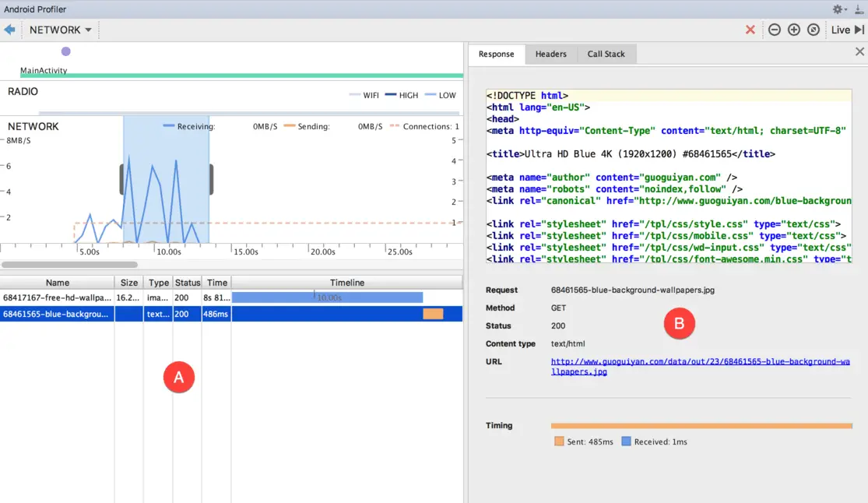The width and height of the screenshot is (868, 503).
Task: Switch to the Headers tab
Action: click(550, 54)
